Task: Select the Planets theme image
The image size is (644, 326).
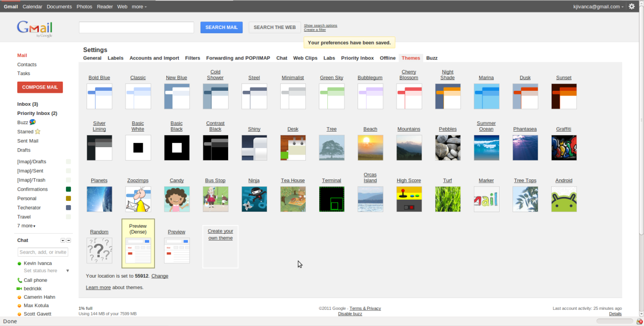Action: point(99,199)
